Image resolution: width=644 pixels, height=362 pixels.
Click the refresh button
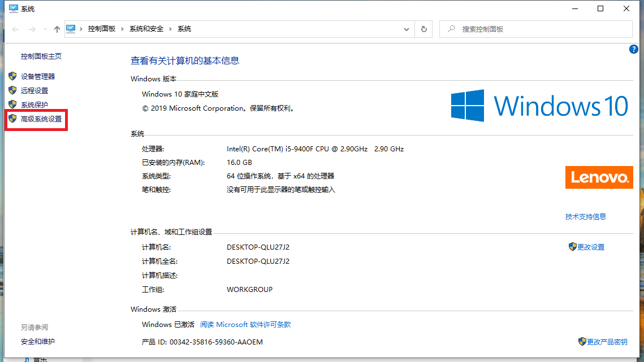coord(424,29)
